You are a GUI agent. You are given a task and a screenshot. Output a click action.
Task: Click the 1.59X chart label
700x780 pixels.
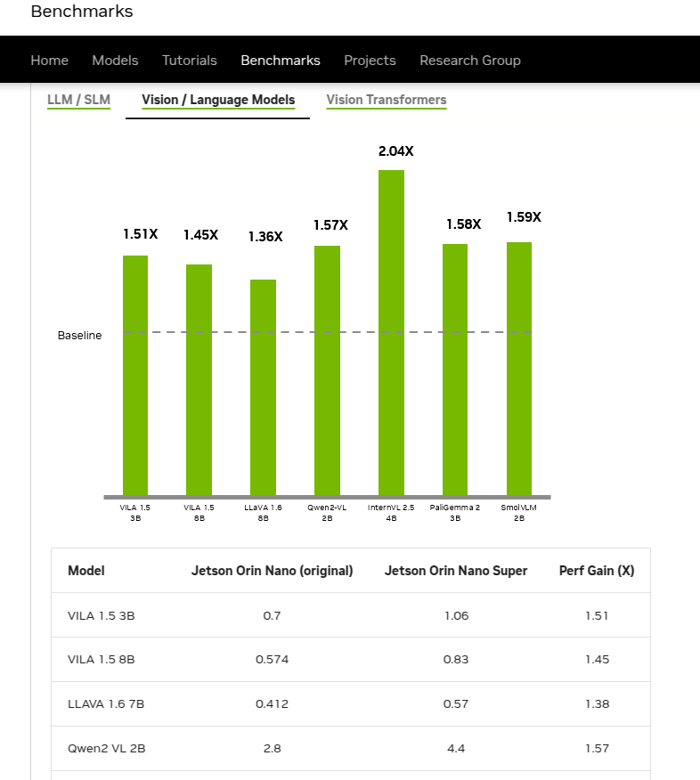pos(524,217)
